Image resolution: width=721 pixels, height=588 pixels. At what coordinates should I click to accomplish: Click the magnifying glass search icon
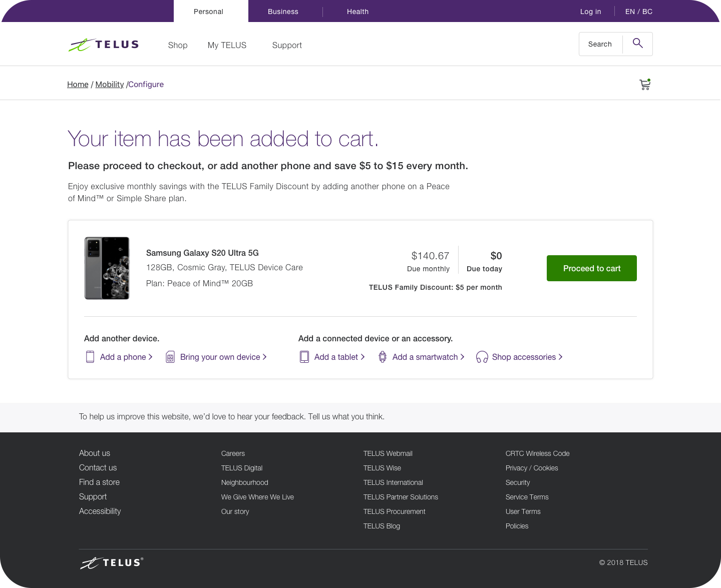pyautogui.click(x=637, y=44)
